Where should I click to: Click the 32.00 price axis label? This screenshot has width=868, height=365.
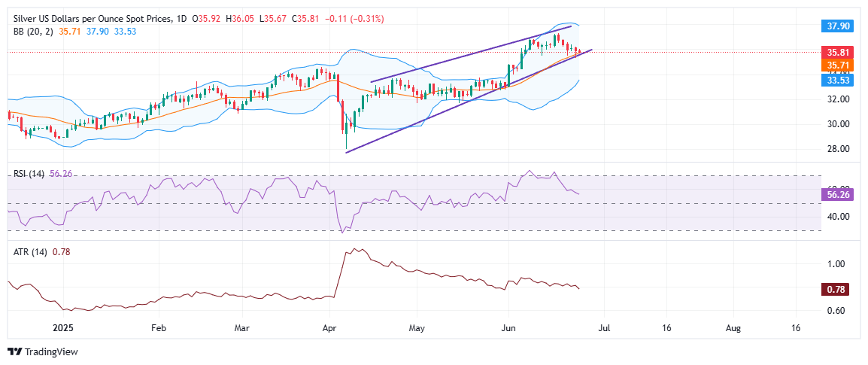coord(839,99)
